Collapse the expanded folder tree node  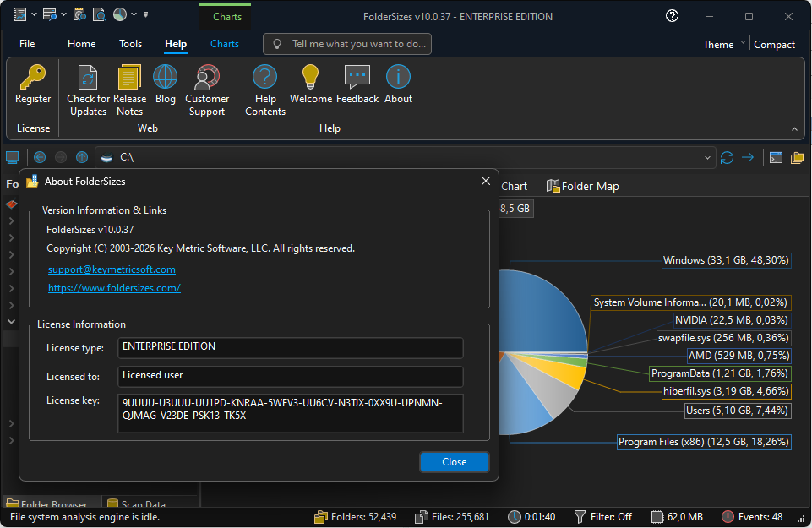pyautogui.click(x=11, y=322)
